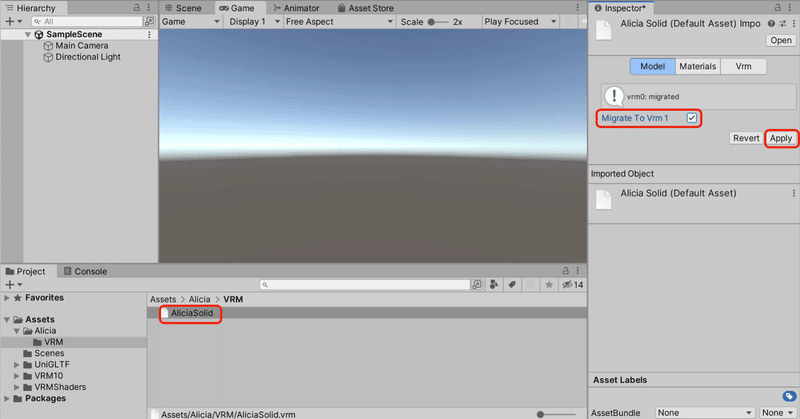Screen dimensions: 800x419
Task: Collapse the Alicia folder arrow
Action: (17, 331)
